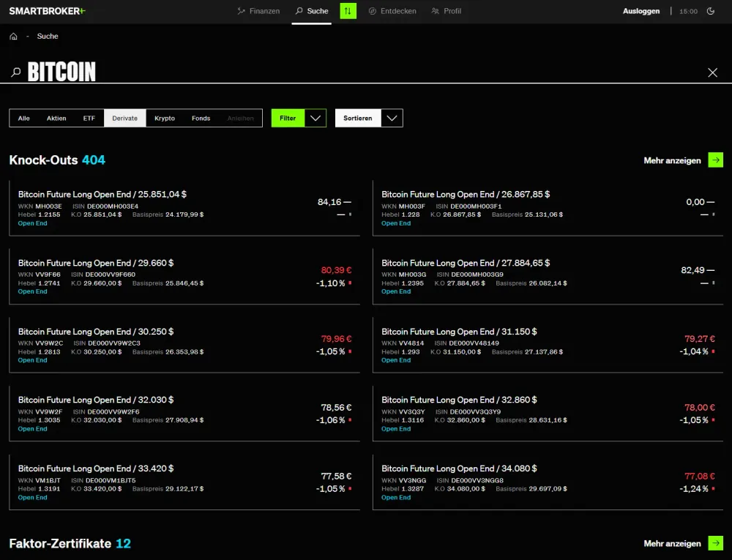Clear the search with X icon
Screen dimensions: 732x560
pos(712,72)
